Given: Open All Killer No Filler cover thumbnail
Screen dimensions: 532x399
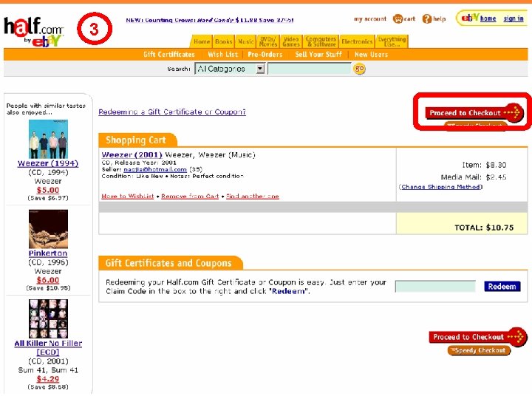Looking at the screenshot, I should [x=48, y=318].
